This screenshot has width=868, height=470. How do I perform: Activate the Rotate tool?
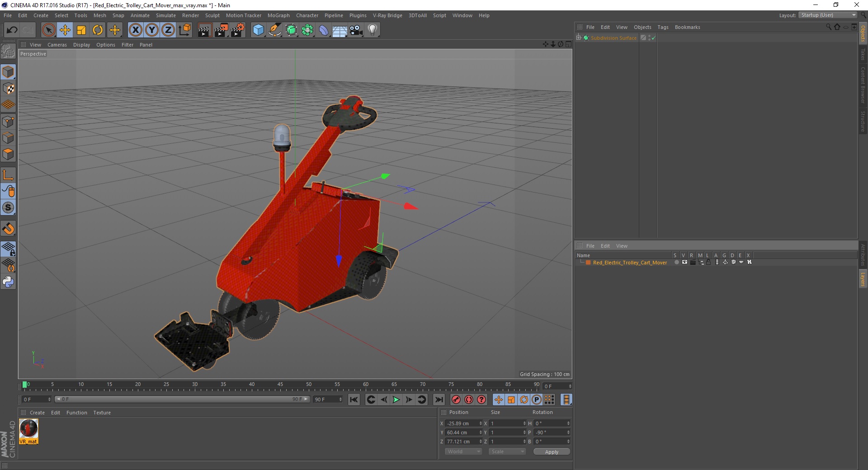click(x=98, y=30)
